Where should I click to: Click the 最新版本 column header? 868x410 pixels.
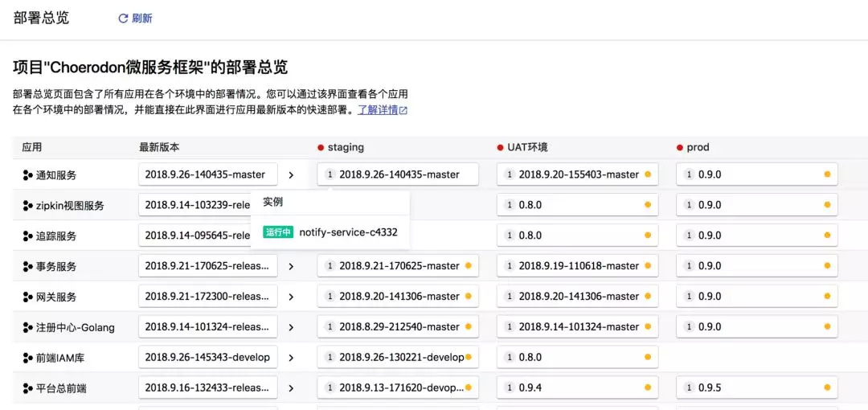point(159,147)
